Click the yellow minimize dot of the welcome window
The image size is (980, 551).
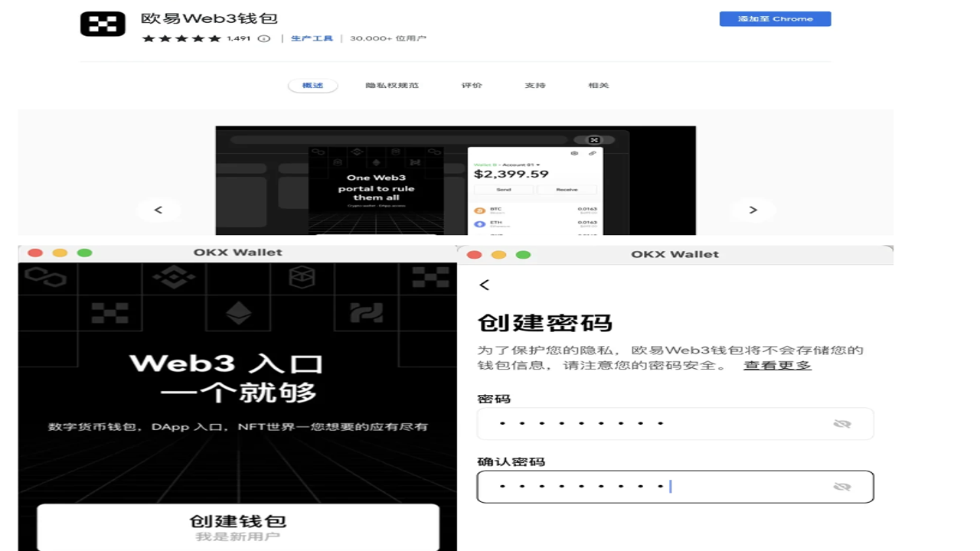[x=60, y=253]
